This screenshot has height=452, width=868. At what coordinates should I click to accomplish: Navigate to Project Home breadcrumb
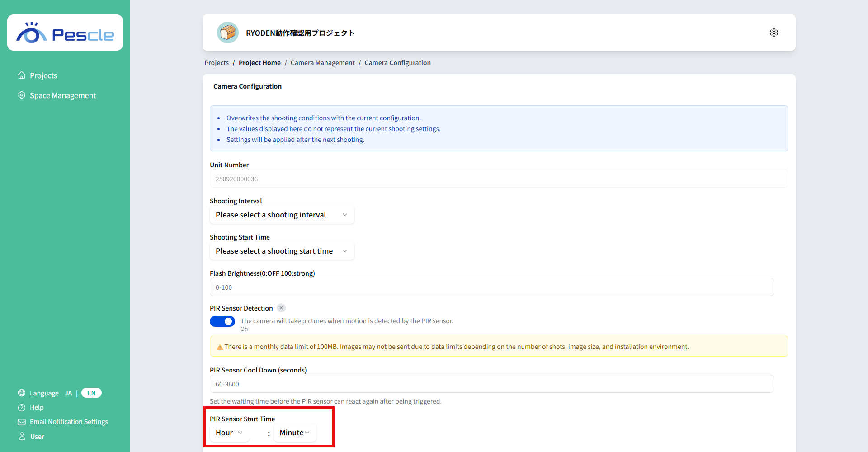[259, 63]
